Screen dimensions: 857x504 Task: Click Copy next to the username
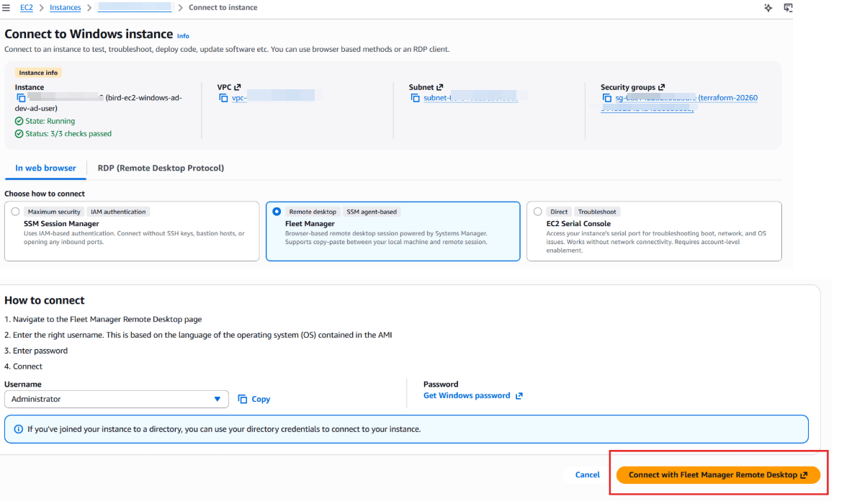pyautogui.click(x=254, y=399)
